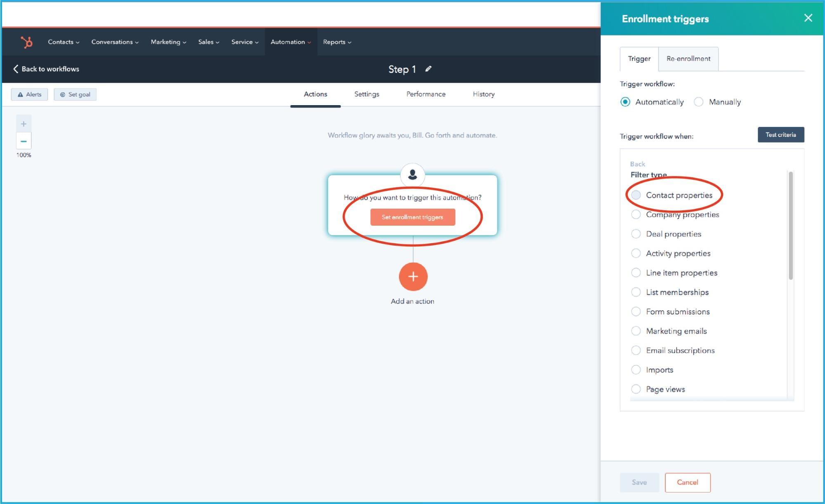The height and width of the screenshot is (504, 825).
Task: Choose Email subscriptions filter type
Action: pos(636,350)
